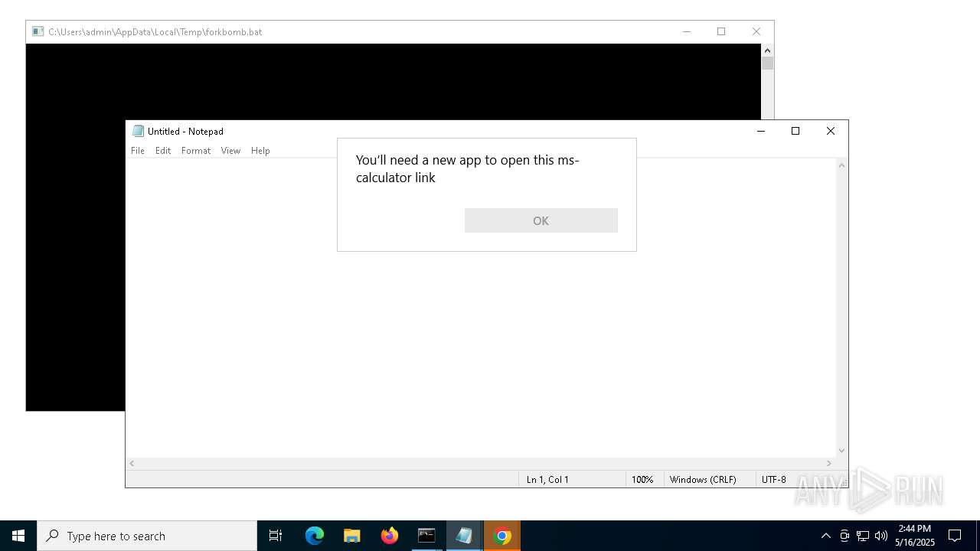Image resolution: width=980 pixels, height=551 pixels.
Task: Open the Notepad View menu
Action: (230, 151)
